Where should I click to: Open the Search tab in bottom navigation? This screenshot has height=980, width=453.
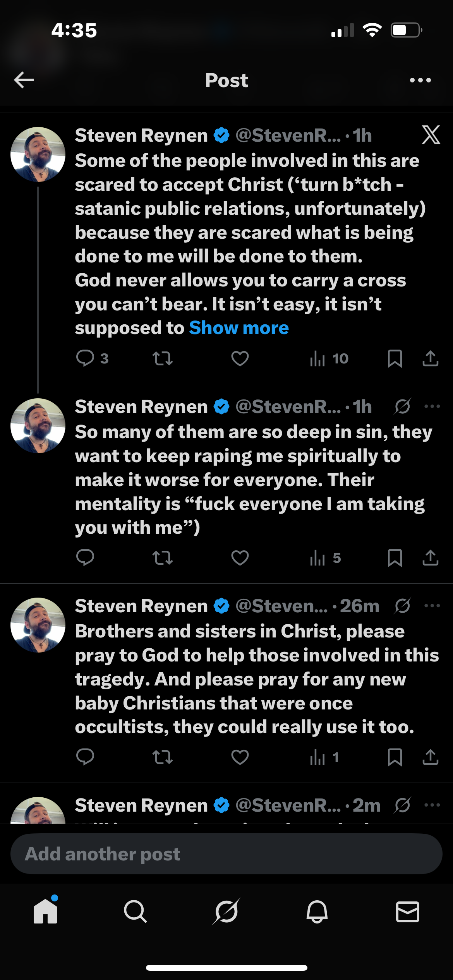tap(136, 911)
